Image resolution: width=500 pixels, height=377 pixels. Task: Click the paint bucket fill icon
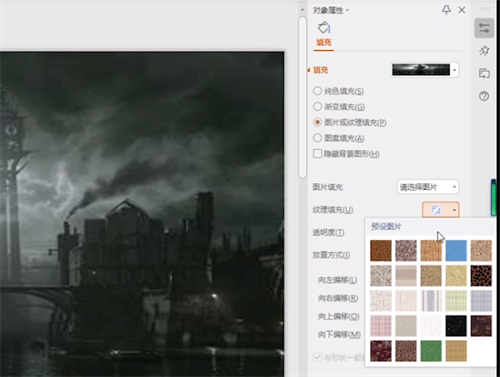324,28
